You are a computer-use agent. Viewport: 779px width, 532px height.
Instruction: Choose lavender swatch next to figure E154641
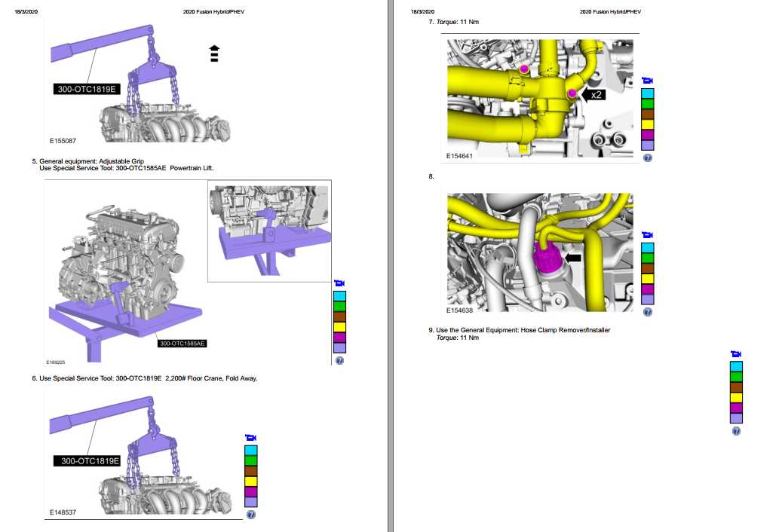tap(648, 145)
